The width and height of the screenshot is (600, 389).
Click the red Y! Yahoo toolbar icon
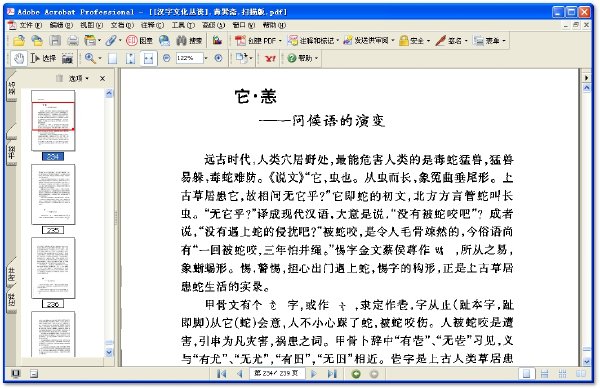pyautogui.click(x=270, y=58)
